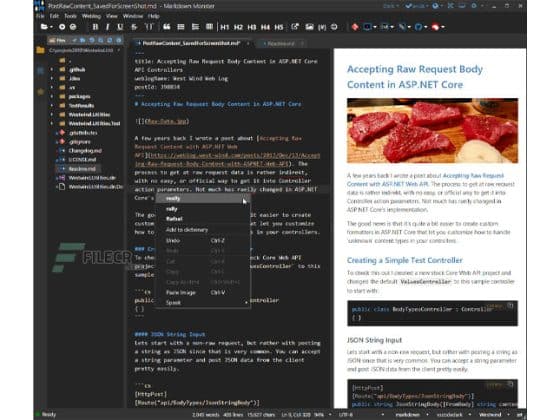Screen dimensions: 560x420
Task: Open the File menu
Action: tap(40, 16)
